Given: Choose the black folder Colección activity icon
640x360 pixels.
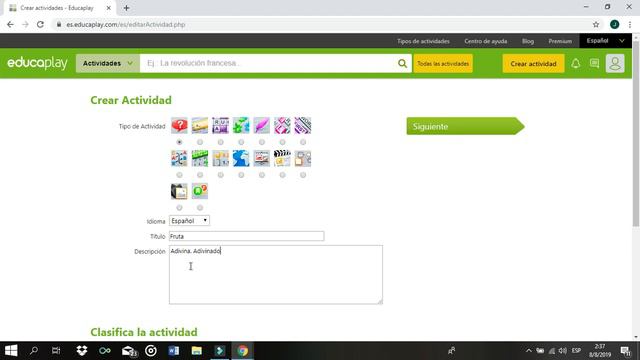Looking at the screenshot, I should click(179, 191).
